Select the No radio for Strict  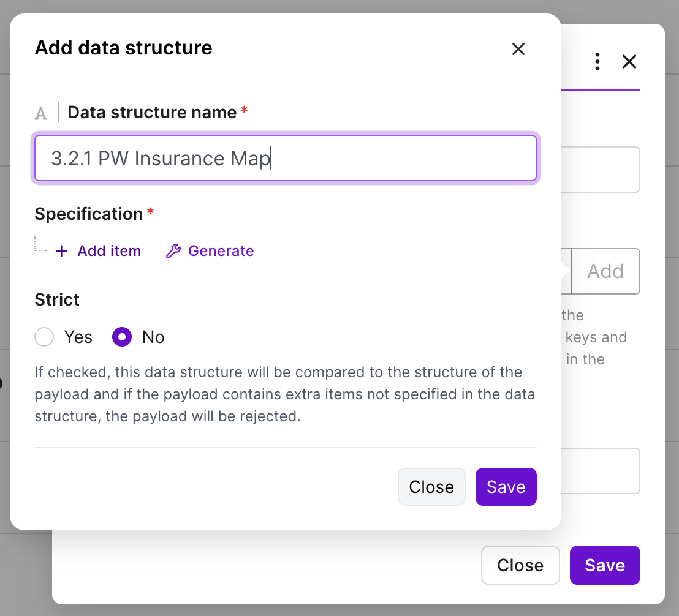click(x=122, y=337)
